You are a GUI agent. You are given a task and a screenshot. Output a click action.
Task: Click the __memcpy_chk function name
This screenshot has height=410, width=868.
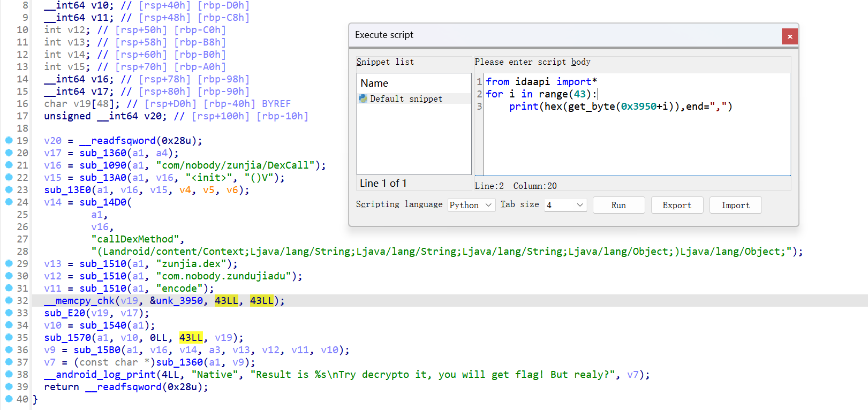coord(79,301)
